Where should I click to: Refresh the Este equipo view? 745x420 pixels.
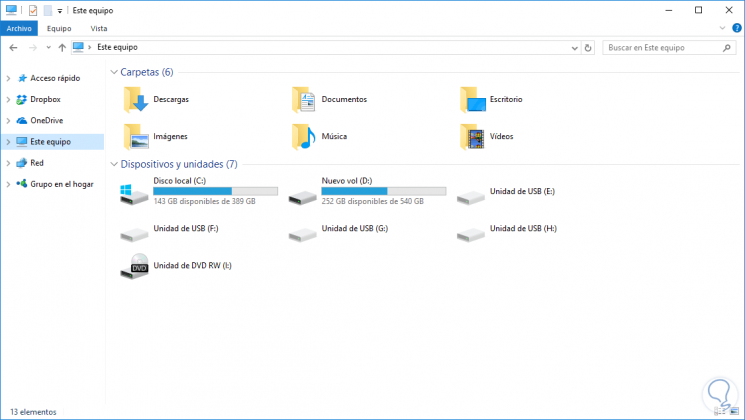(x=588, y=48)
